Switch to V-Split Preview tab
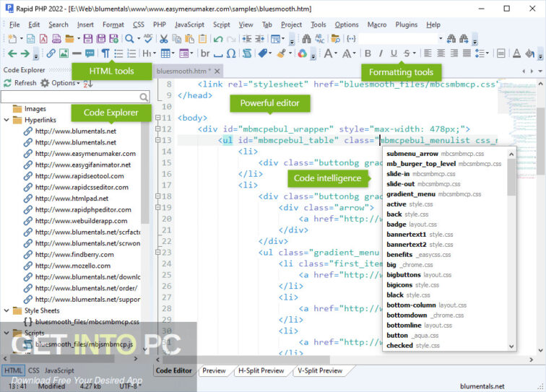This screenshot has width=546, height=392. (320, 371)
